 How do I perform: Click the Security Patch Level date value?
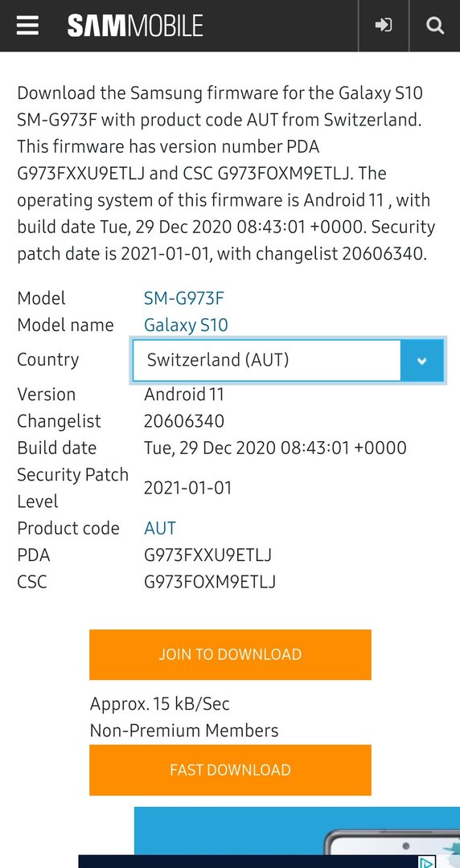[187, 489]
